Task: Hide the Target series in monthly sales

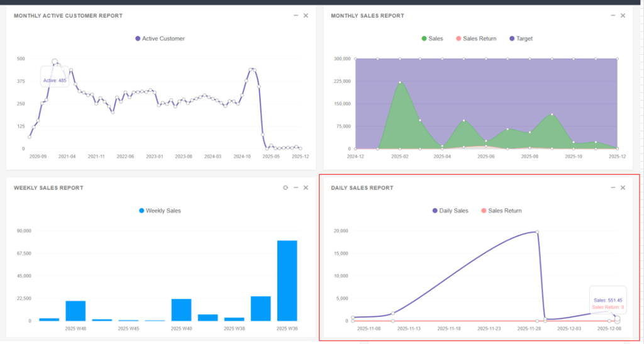Action: tap(519, 38)
